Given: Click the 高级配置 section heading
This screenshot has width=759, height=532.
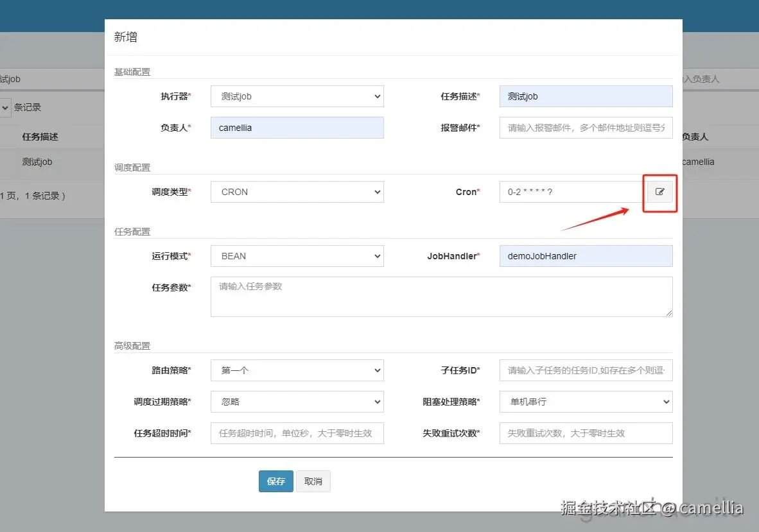Looking at the screenshot, I should point(132,346).
